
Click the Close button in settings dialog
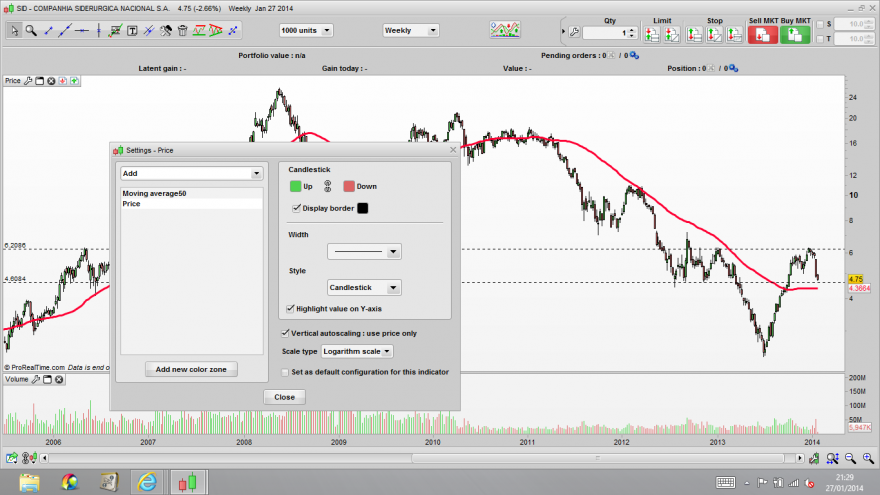[285, 397]
